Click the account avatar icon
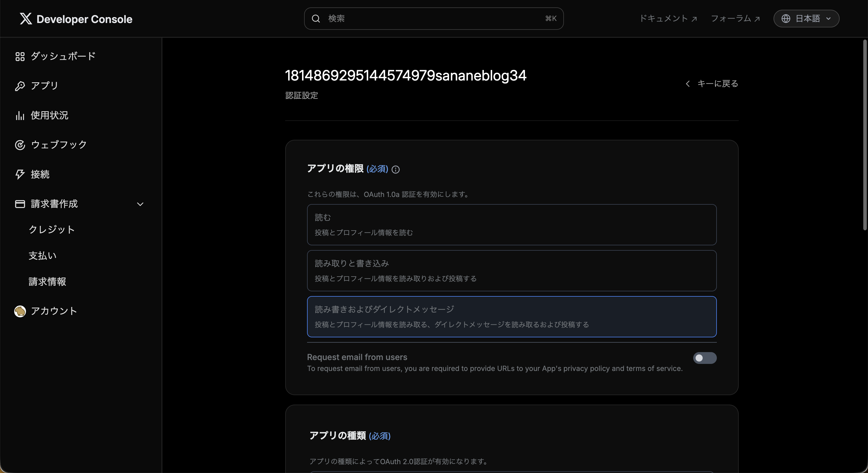This screenshot has height=473, width=868. click(20, 311)
